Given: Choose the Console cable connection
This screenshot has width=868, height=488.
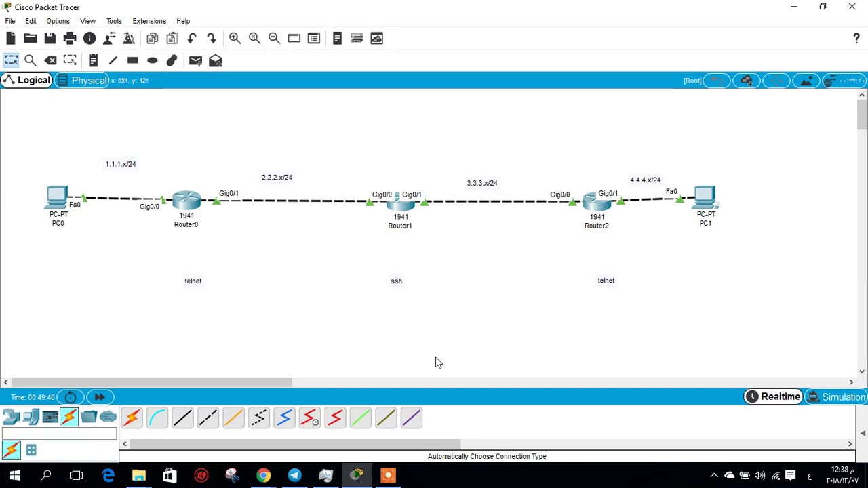Looking at the screenshot, I should [x=157, y=418].
